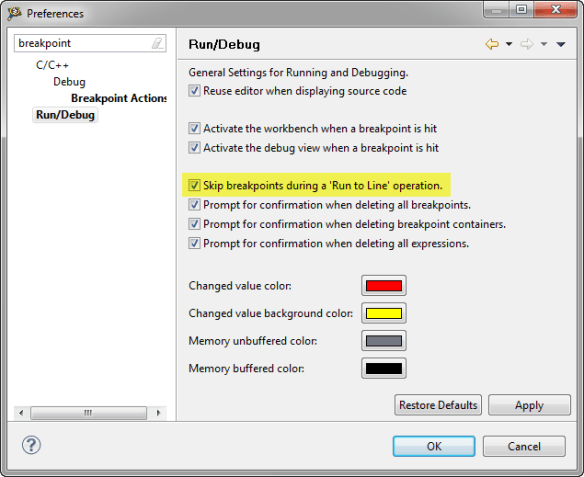Toggle confirmation when deleting breakpoint containers
The height and width of the screenshot is (477, 584).
[194, 224]
